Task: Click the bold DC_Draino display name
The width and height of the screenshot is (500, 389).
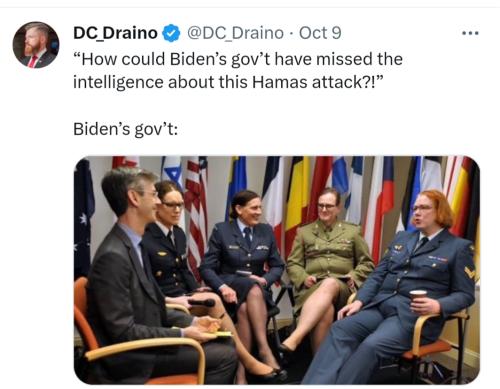Action: tap(115, 33)
